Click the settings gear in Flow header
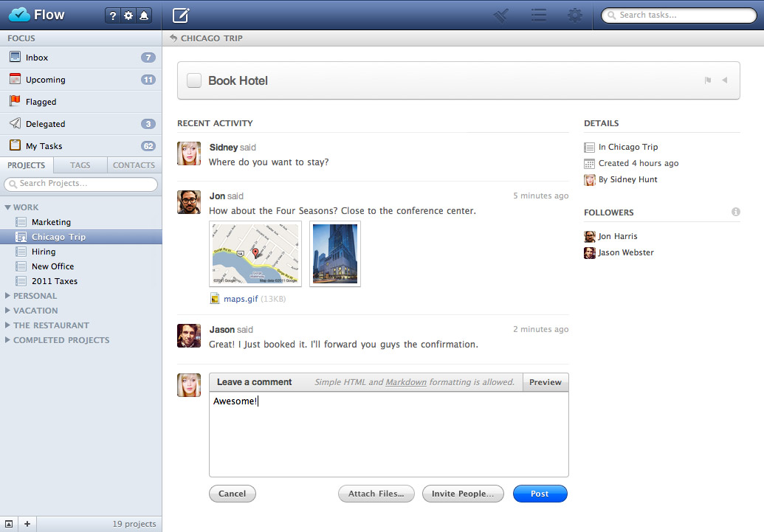 128,15
